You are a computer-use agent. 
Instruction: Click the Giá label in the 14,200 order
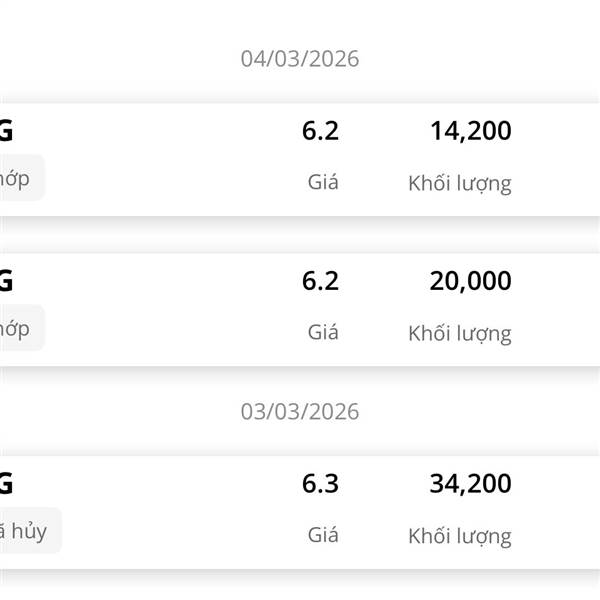(x=323, y=182)
